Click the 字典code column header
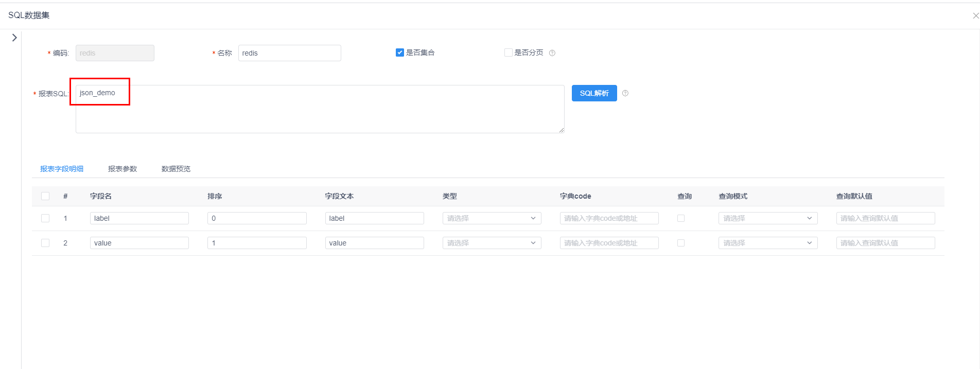The image size is (980, 369). 575,196
